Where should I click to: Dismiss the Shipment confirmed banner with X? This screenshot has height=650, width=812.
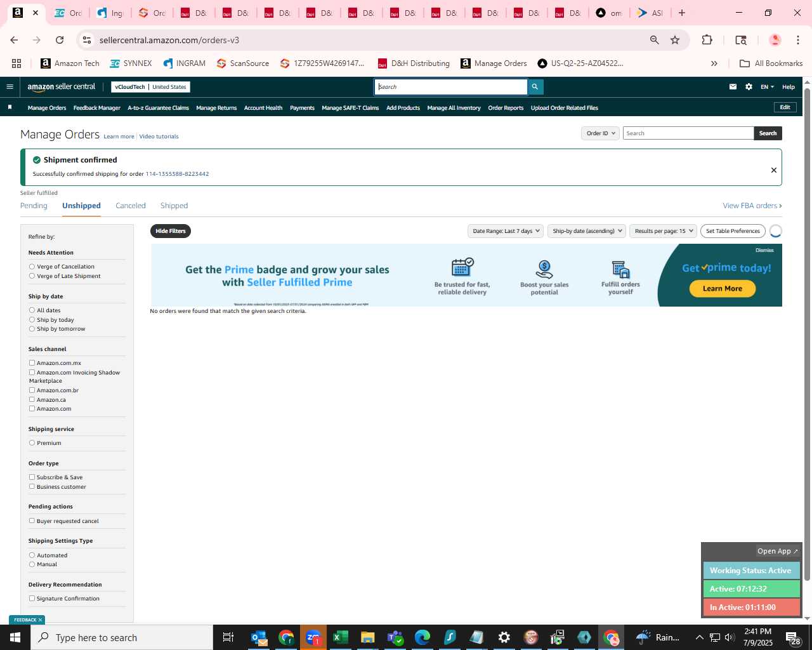click(773, 170)
